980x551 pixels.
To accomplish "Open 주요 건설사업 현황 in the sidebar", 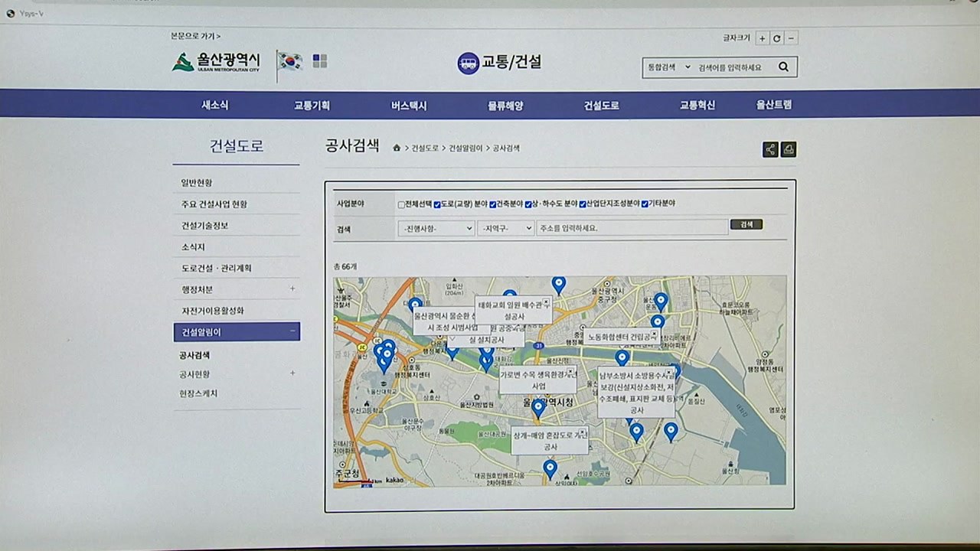I will 214,204.
